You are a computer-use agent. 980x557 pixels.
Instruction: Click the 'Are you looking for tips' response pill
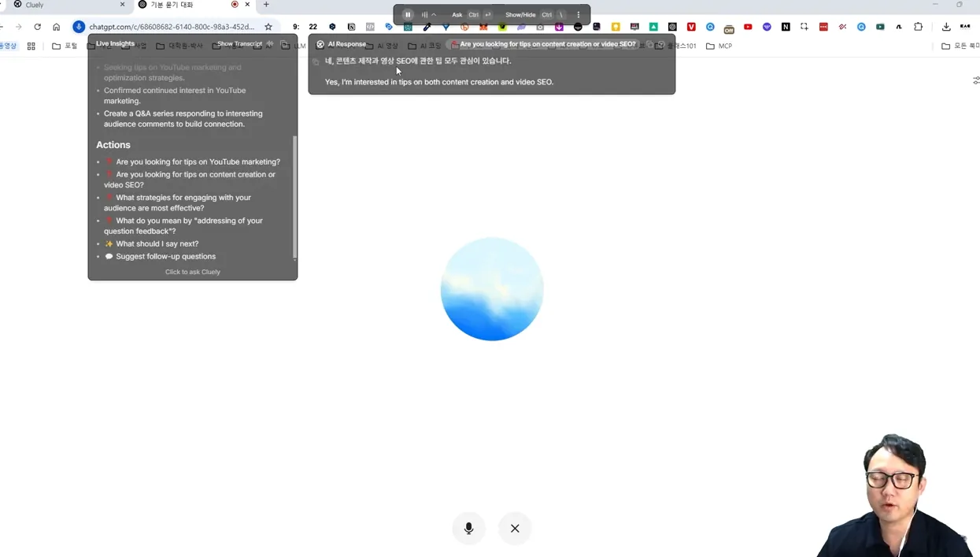click(542, 44)
